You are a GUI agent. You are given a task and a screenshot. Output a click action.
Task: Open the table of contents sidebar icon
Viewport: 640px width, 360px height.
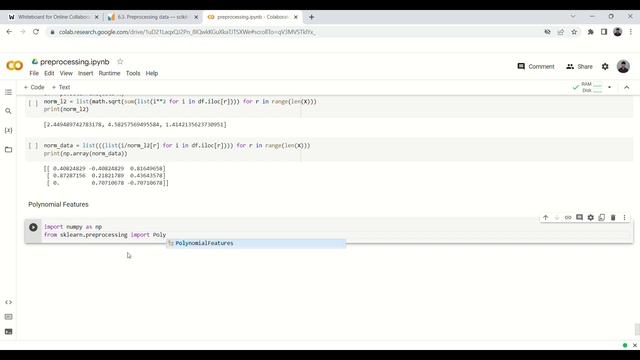[x=8, y=92]
